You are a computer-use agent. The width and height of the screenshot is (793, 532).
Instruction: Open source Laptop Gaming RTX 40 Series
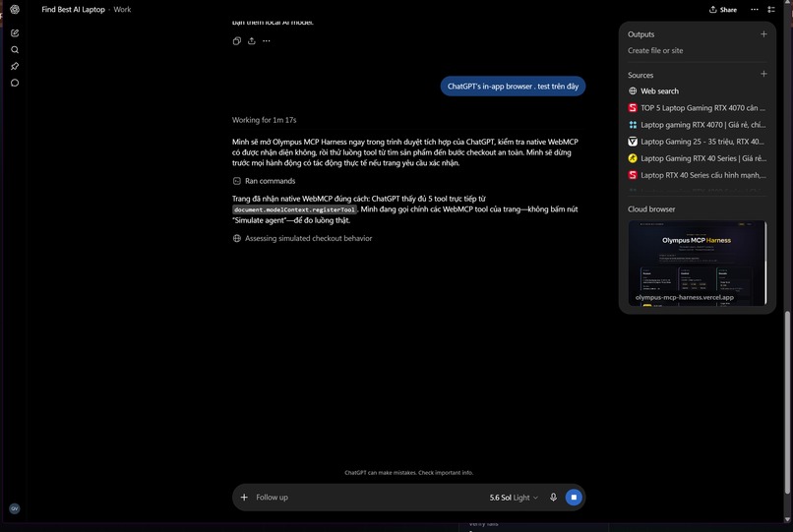697,158
